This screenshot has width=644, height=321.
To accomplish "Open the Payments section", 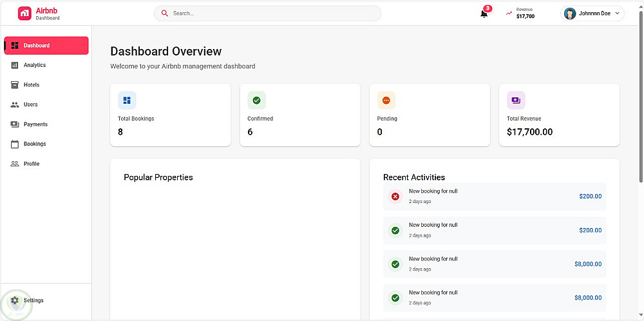I will pos(46,124).
